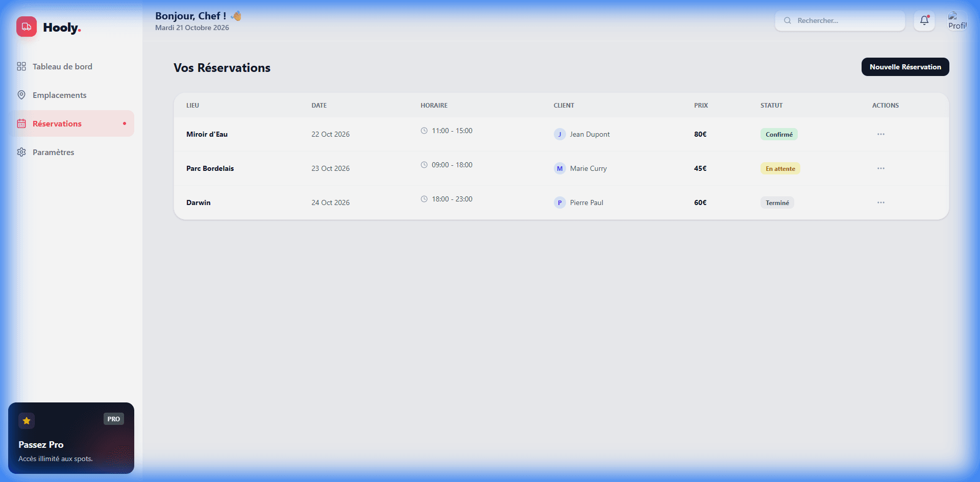The image size is (980, 482).
Task: Open the actions menu for Parc Bordelais
Action: click(x=880, y=168)
